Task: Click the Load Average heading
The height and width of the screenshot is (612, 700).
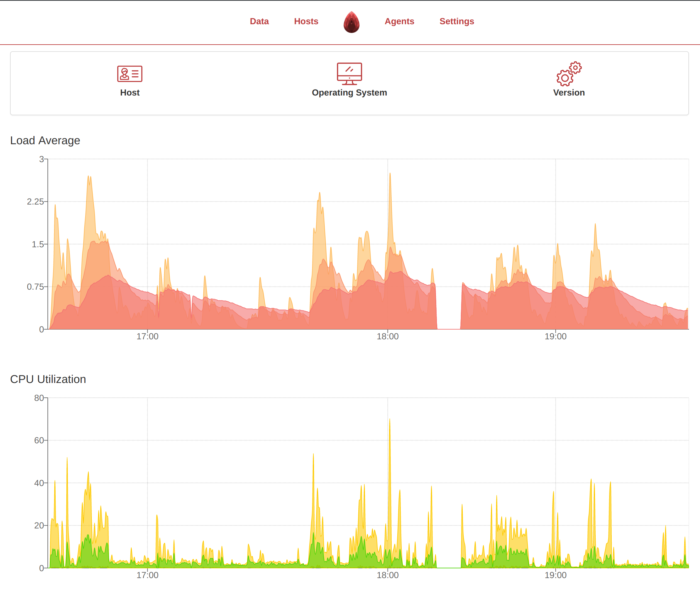Action: (45, 140)
